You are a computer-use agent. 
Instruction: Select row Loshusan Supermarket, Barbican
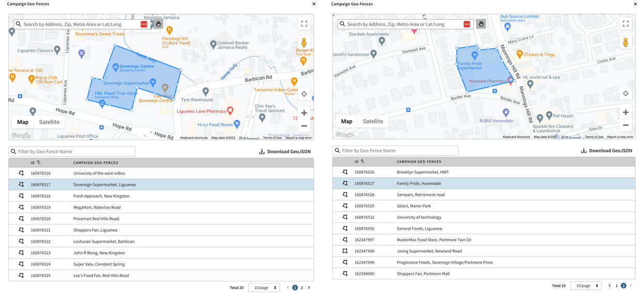161,242
